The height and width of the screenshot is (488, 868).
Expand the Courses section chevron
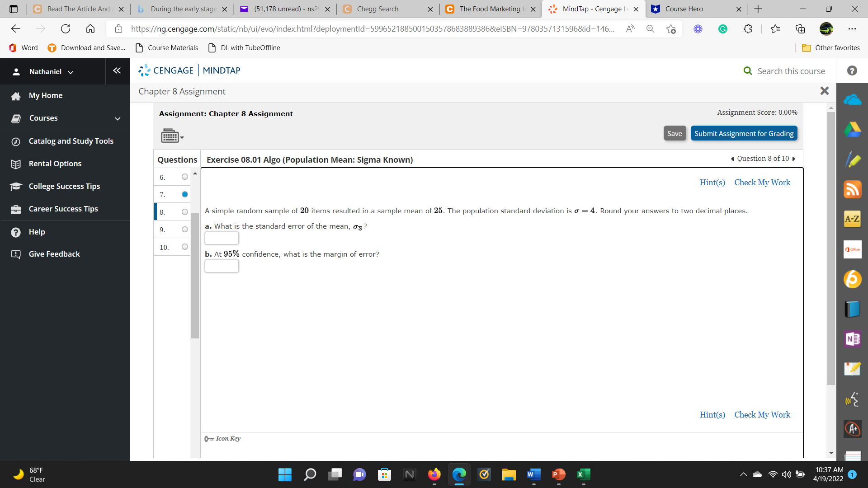pyautogui.click(x=117, y=119)
